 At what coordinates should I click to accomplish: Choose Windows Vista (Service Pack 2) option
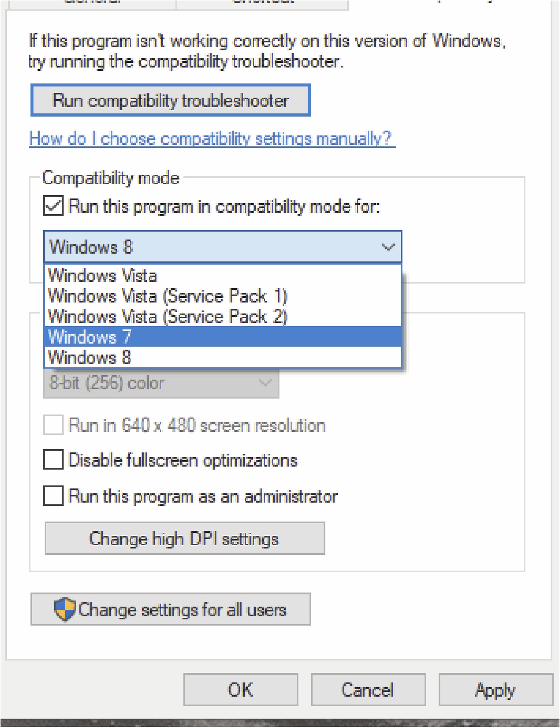[x=222, y=316]
